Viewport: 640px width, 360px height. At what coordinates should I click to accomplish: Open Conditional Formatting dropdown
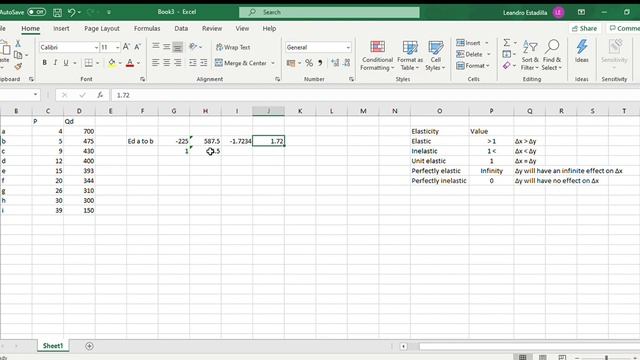click(377, 56)
